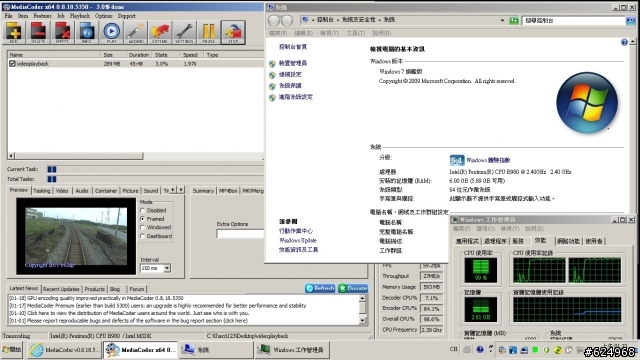Click the green refresh icon beside address bar
Screen dimensions: 640x360
coord(514,20)
